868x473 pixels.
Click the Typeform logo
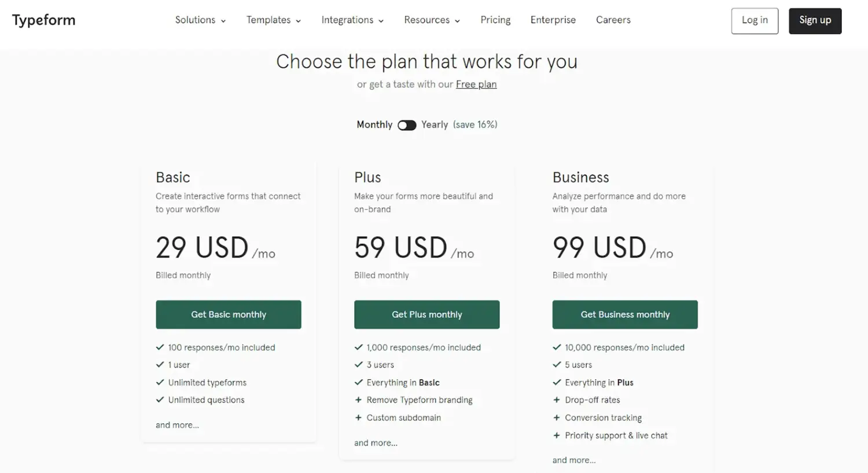(x=44, y=20)
